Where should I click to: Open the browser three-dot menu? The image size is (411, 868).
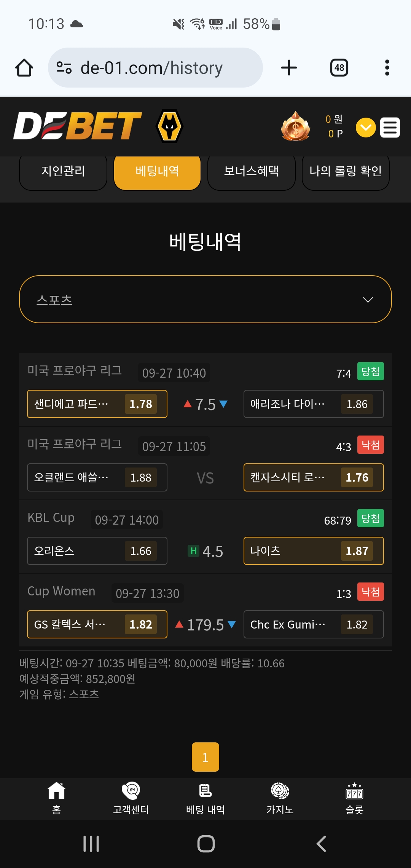pyautogui.click(x=387, y=68)
